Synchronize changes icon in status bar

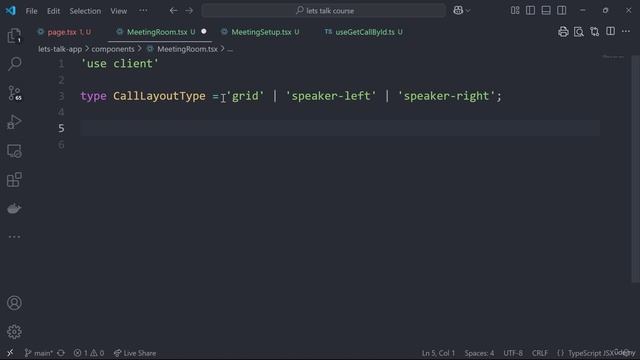pyautogui.click(x=61, y=353)
